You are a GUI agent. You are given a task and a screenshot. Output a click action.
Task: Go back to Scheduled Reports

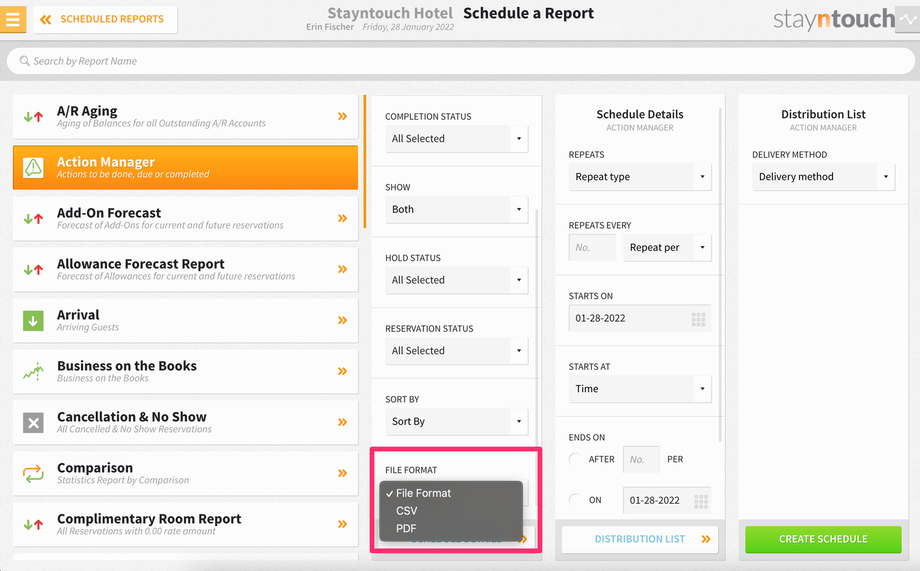[x=106, y=19]
